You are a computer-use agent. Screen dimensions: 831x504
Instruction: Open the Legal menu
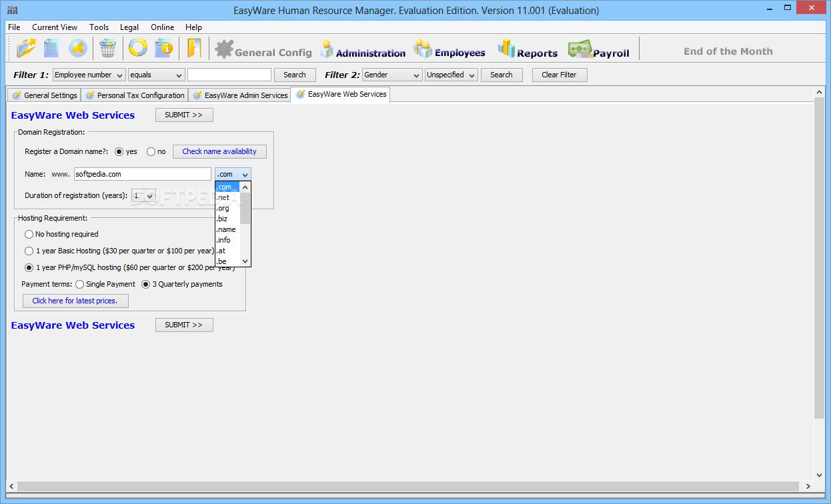(129, 27)
